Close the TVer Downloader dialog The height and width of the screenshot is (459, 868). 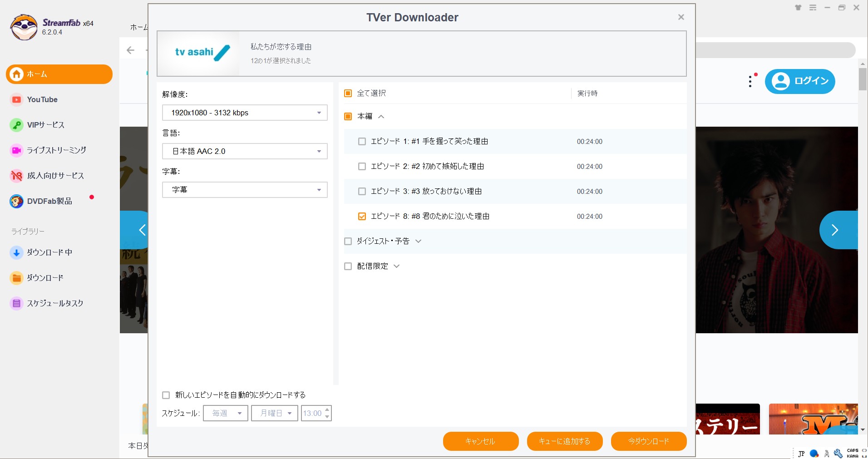[681, 17]
